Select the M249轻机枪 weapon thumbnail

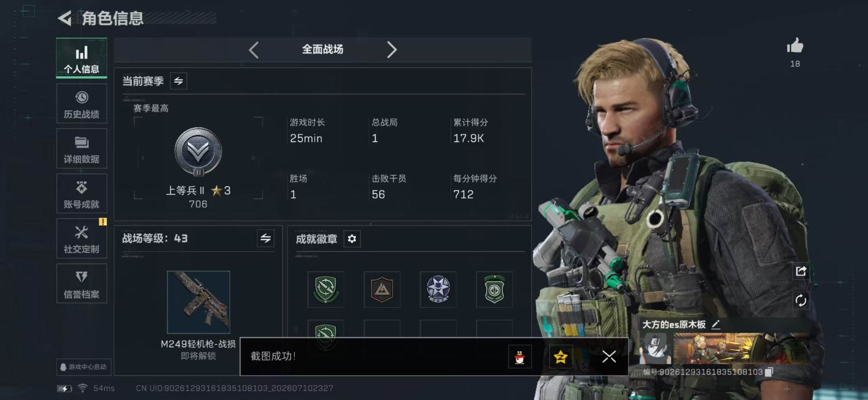[198, 302]
